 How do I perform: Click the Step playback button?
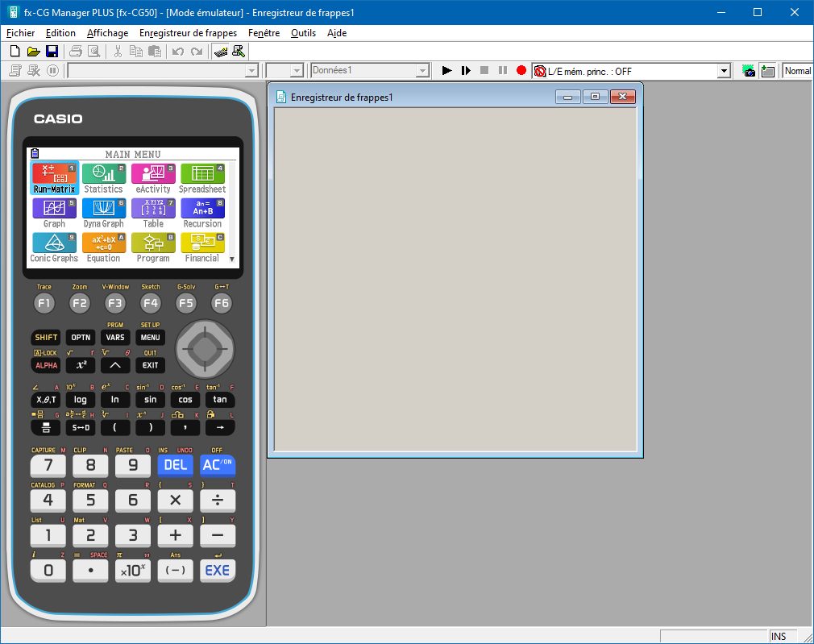pos(466,71)
